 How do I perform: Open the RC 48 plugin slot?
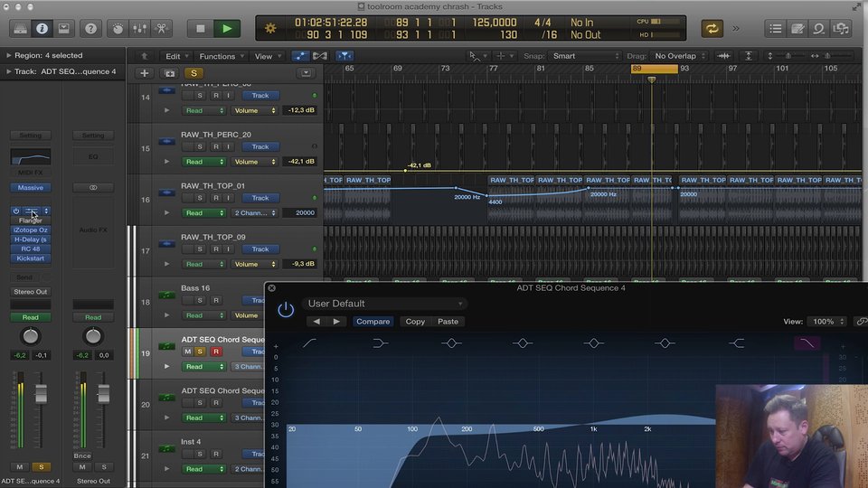[31, 249]
